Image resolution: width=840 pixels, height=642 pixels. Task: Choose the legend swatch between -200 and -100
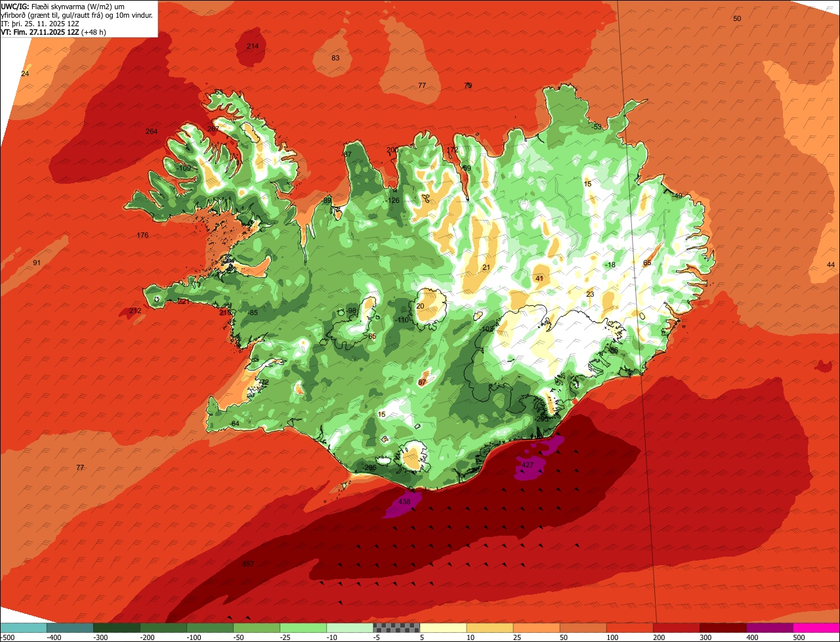tap(163, 628)
